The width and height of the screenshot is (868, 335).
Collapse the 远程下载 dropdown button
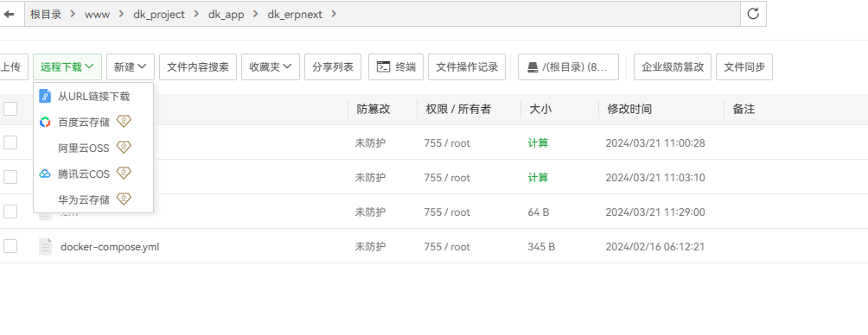pos(67,66)
